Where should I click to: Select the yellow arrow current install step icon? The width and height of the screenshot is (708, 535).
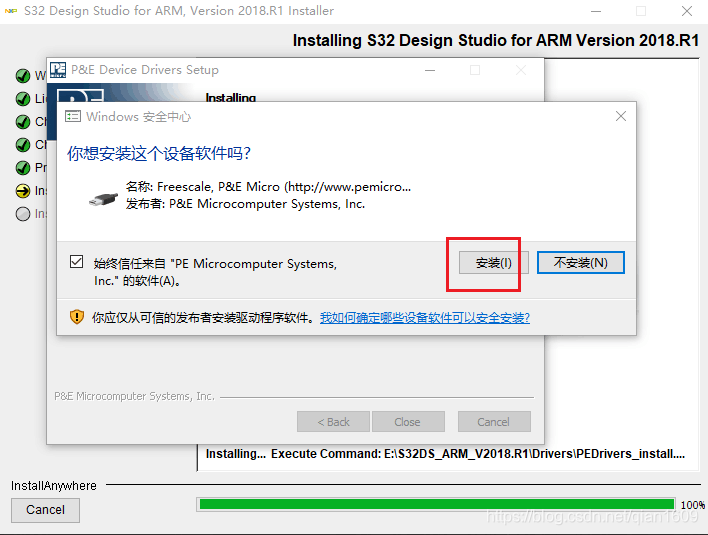22,190
